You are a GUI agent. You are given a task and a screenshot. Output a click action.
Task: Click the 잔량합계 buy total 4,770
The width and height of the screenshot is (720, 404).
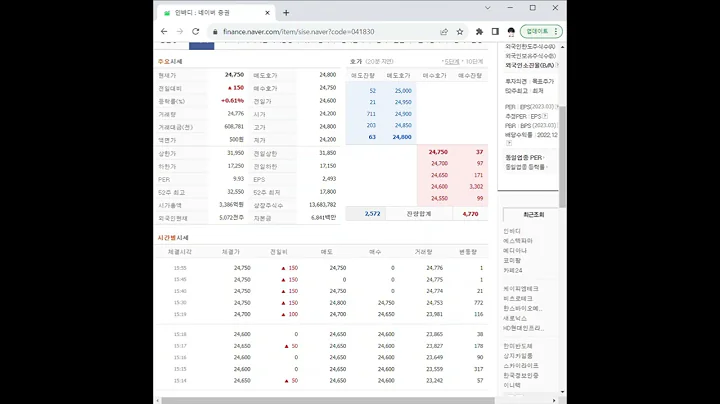(470, 214)
